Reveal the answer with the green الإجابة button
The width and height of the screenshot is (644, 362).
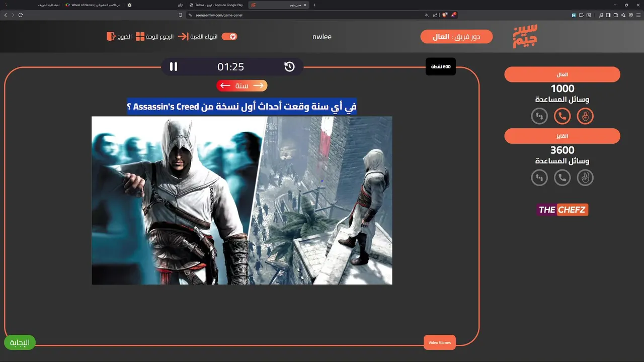point(20,342)
